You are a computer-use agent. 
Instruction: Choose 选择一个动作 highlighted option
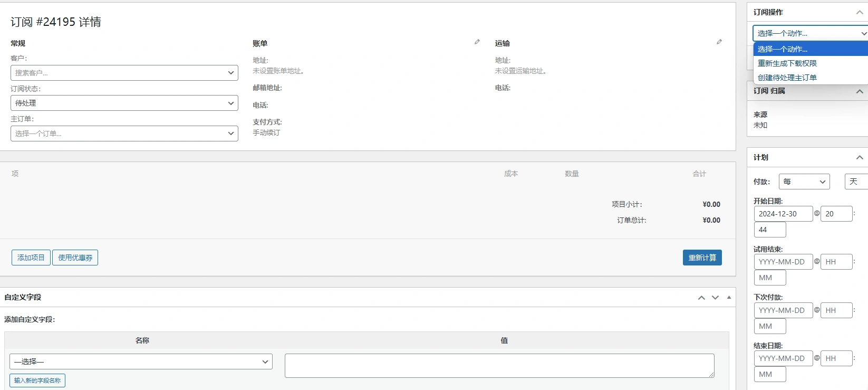coord(811,49)
